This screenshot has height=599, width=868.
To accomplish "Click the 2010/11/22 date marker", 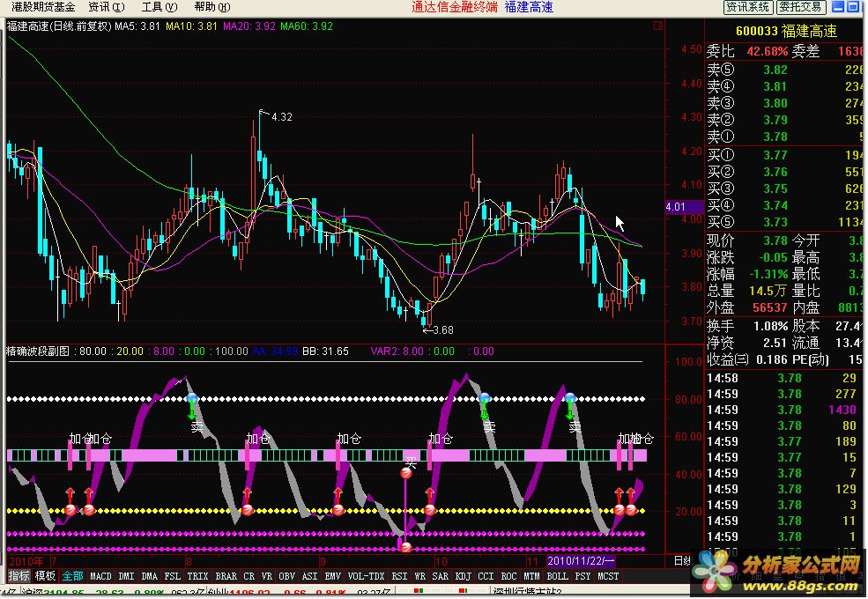I will point(580,561).
